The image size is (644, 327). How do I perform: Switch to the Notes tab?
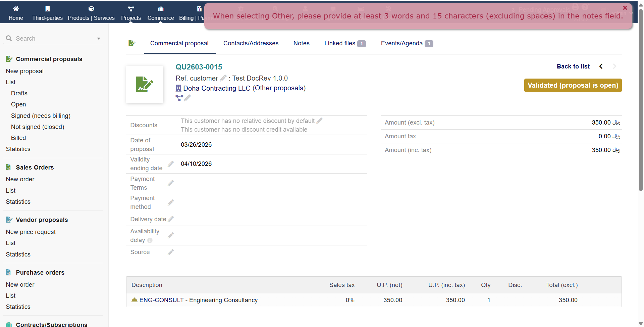point(302,43)
